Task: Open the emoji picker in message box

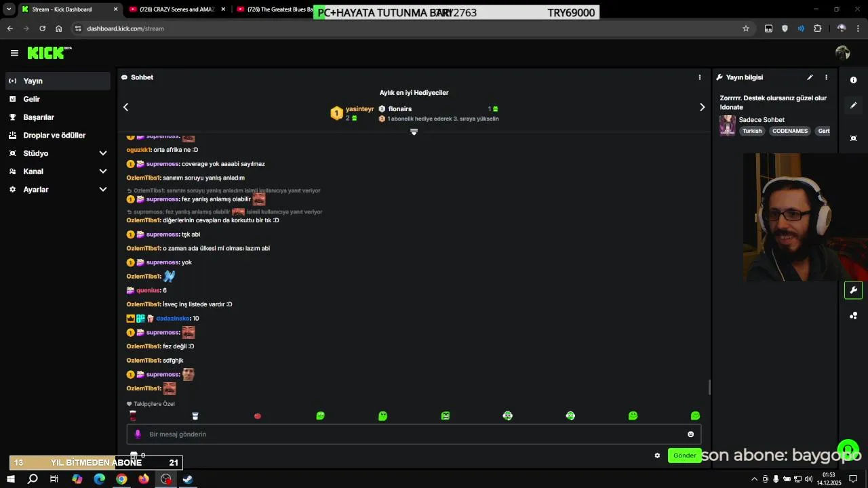Action: (x=691, y=434)
